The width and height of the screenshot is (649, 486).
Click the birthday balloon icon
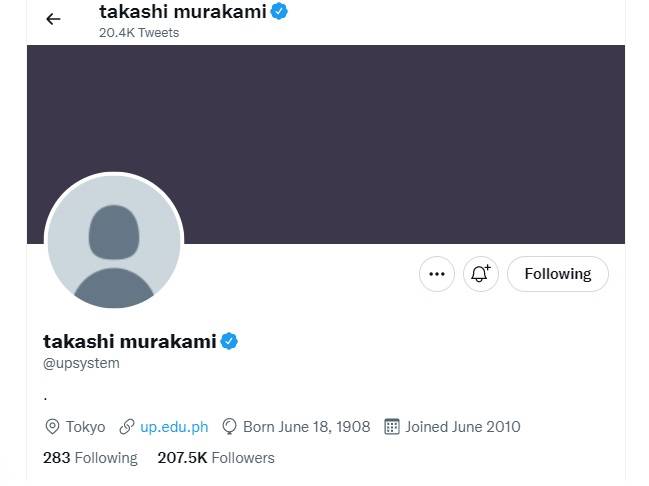230,427
